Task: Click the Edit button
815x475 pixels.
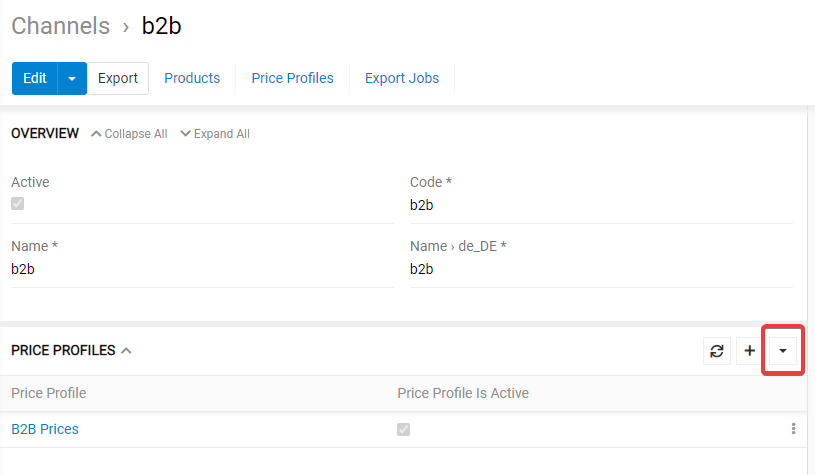Action: pyautogui.click(x=35, y=78)
